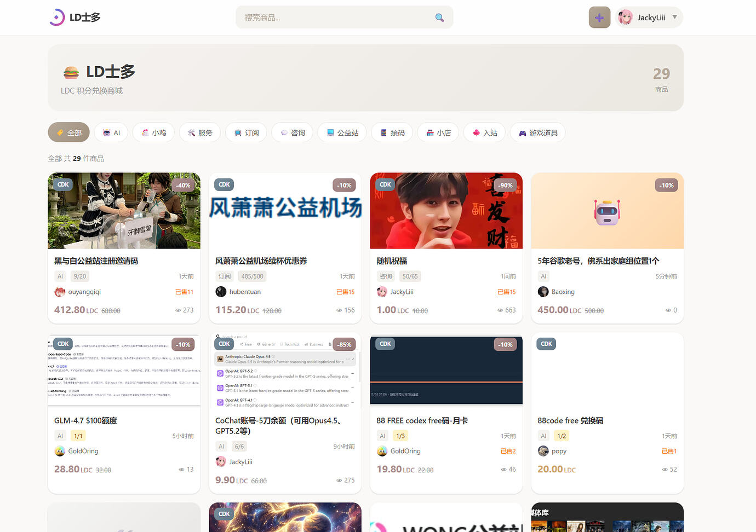Select the 接码 category filter
The image size is (756, 532).
point(392,132)
